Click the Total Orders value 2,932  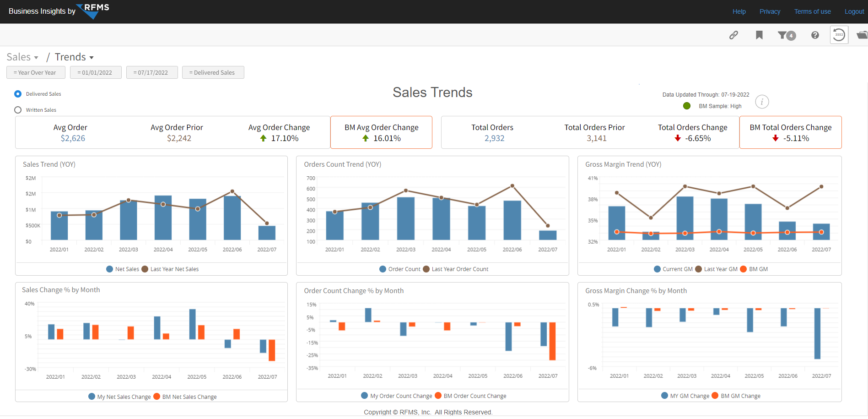[494, 138]
